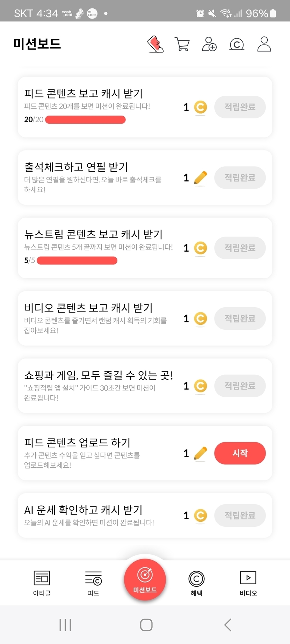Tap 적립완료 for AI 운세 mission
Viewport: 290px width, 644px height.
240,515
